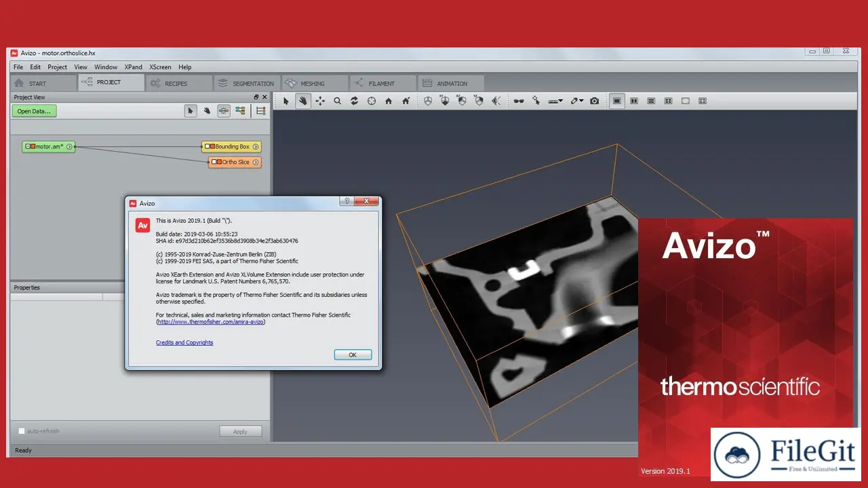The width and height of the screenshot is (868, 488).
Task: Toggle orange viewer button on Ortho Slice node
Action: pos(219,162)
